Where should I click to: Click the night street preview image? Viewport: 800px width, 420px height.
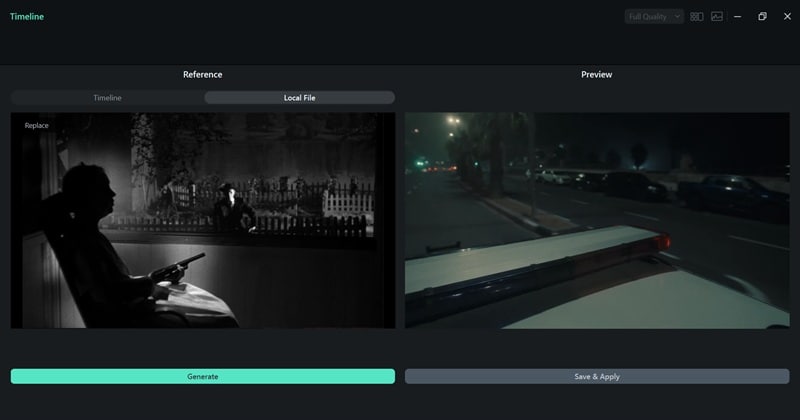[x=597, y=220]
